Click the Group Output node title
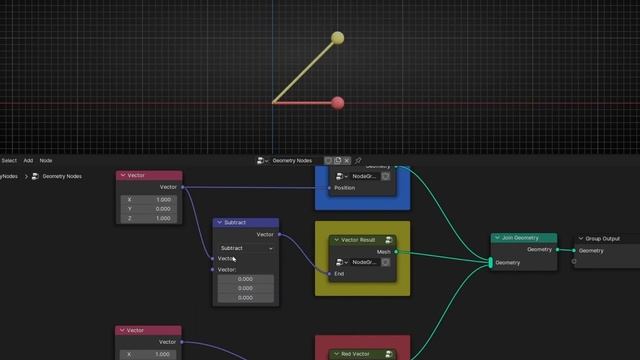Viewport: 640px width, 360px height. tap(602, 238)
